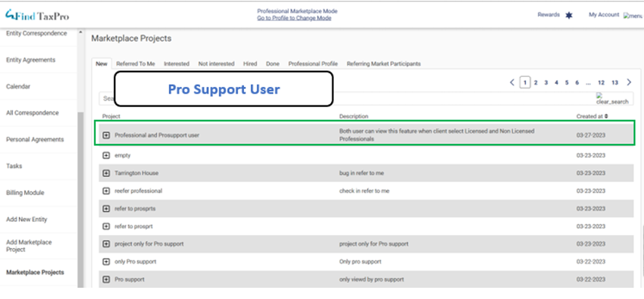Viewport: 644px width, 299px height.
Task: Click Go to Profile to Change Mode link
Action: (294, 19)
